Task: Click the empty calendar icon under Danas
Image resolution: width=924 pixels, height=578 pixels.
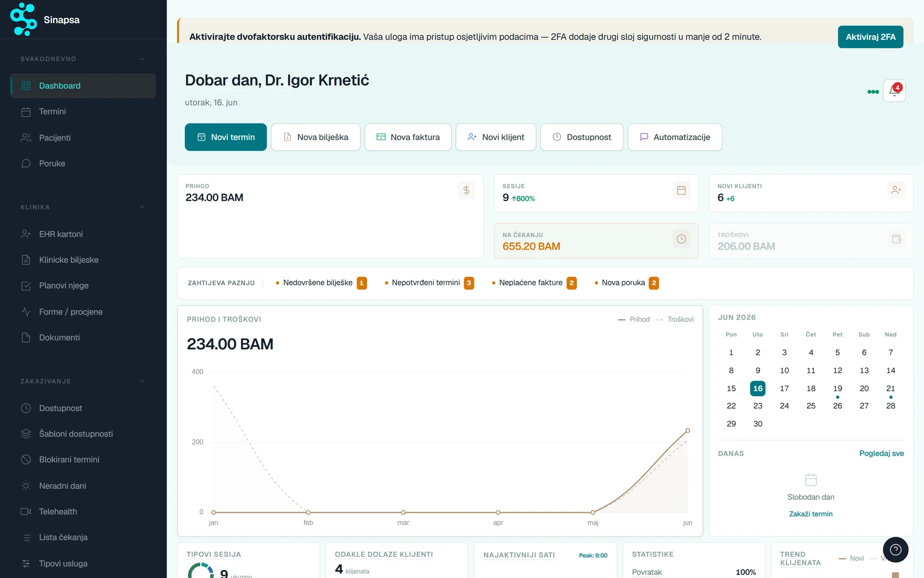Action: tap(811, 480)
